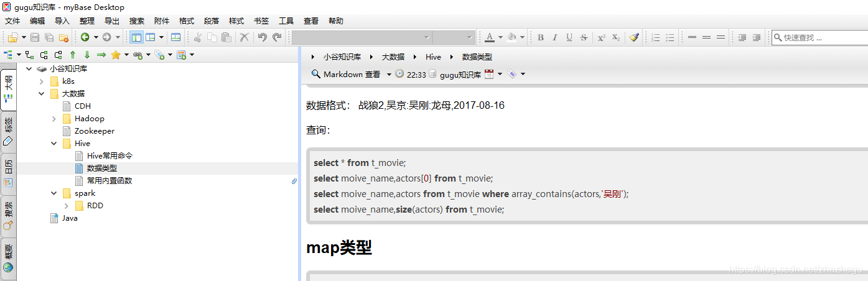Switch to the 标签 side tab
This screenshot has height=281, width=868.
tap(8, 132)
